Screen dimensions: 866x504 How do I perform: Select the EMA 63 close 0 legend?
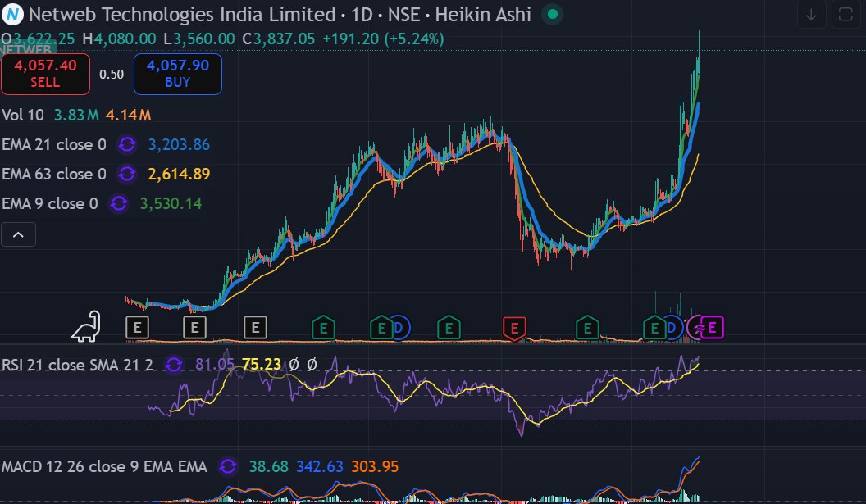(x=54, y=174)
